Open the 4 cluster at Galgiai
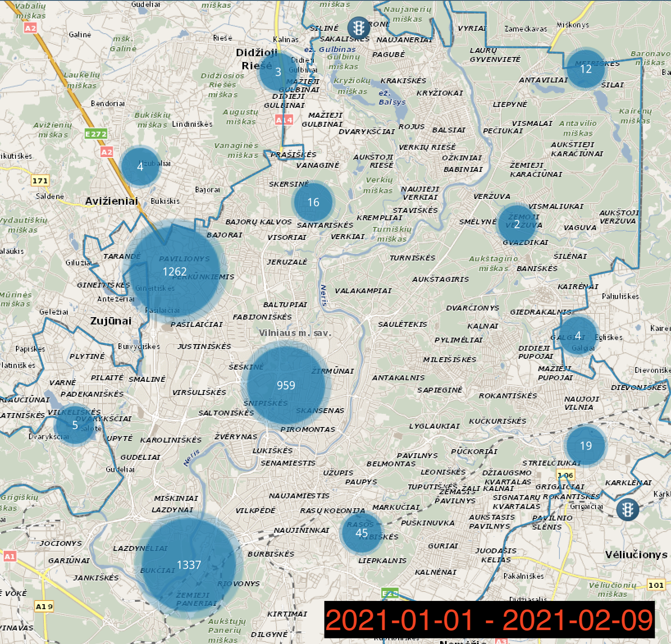This screenshot has height=644, width=671. tap(578, 336)
